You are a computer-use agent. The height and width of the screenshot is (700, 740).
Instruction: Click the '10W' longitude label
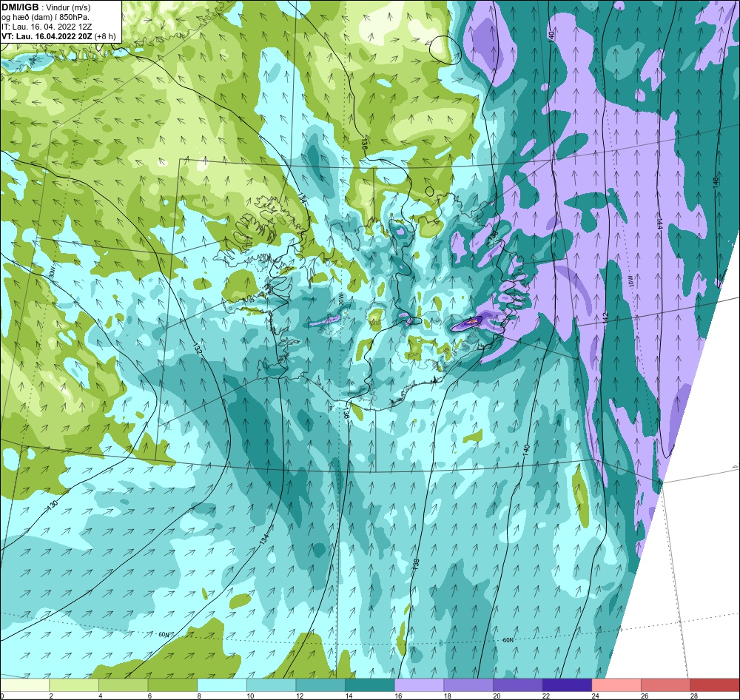[631, 281]
